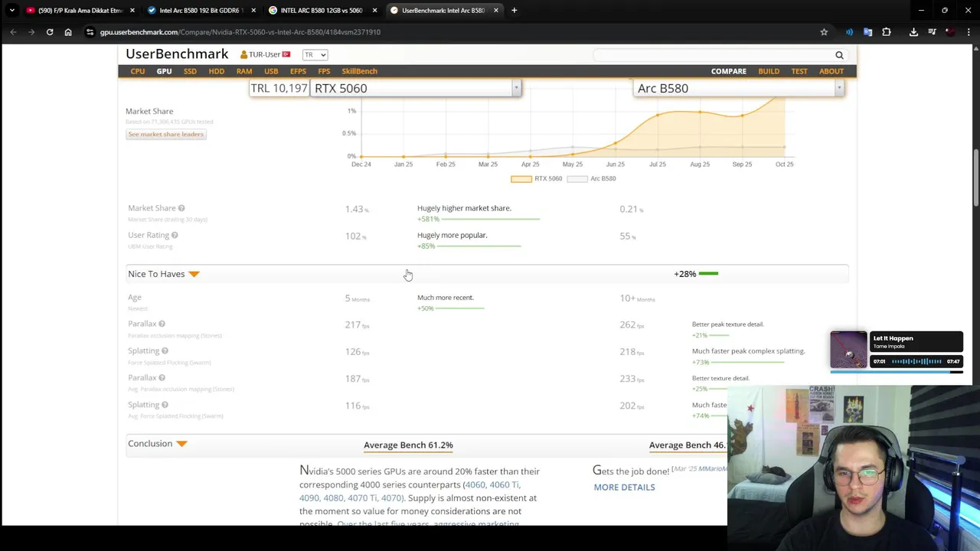Screen dimensions: 980x551
Task: Click the TUR-User profile icon
Action: (243, 55)
